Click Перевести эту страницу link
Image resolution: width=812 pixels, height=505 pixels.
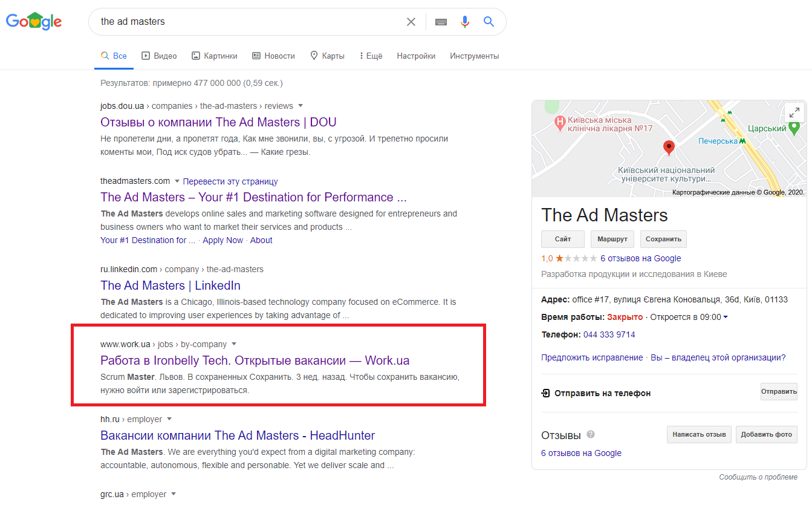tap(230, 181)
